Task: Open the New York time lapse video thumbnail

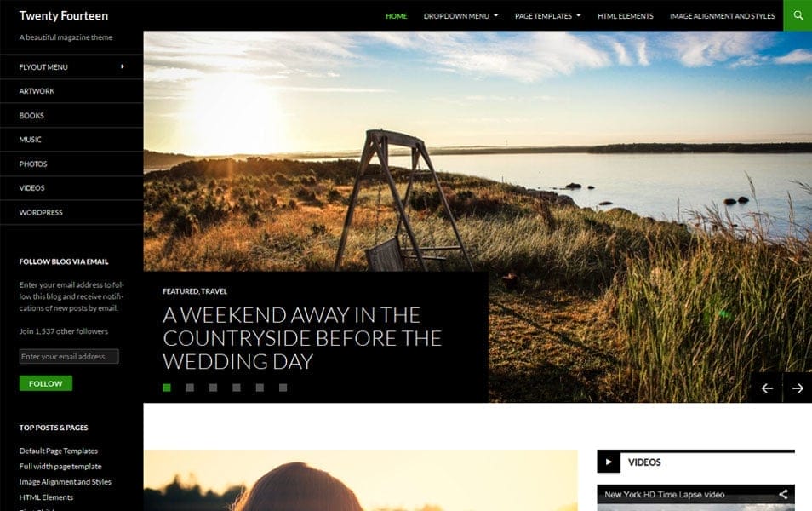Action: click(695, 498)
